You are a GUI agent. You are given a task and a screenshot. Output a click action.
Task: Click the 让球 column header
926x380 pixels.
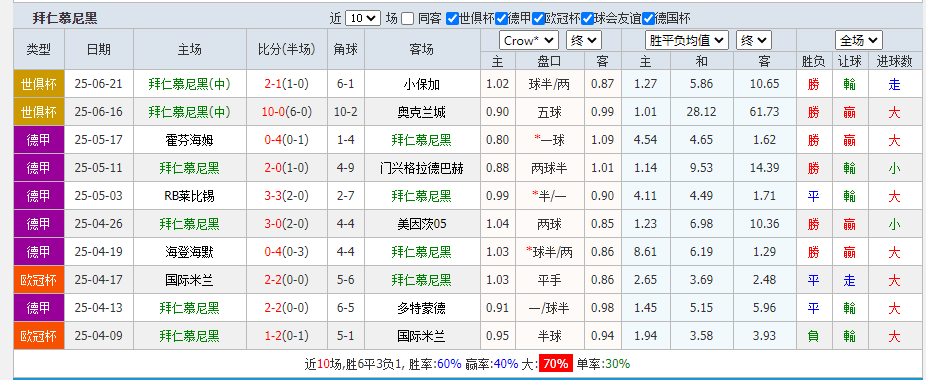(x=849, y=61)
